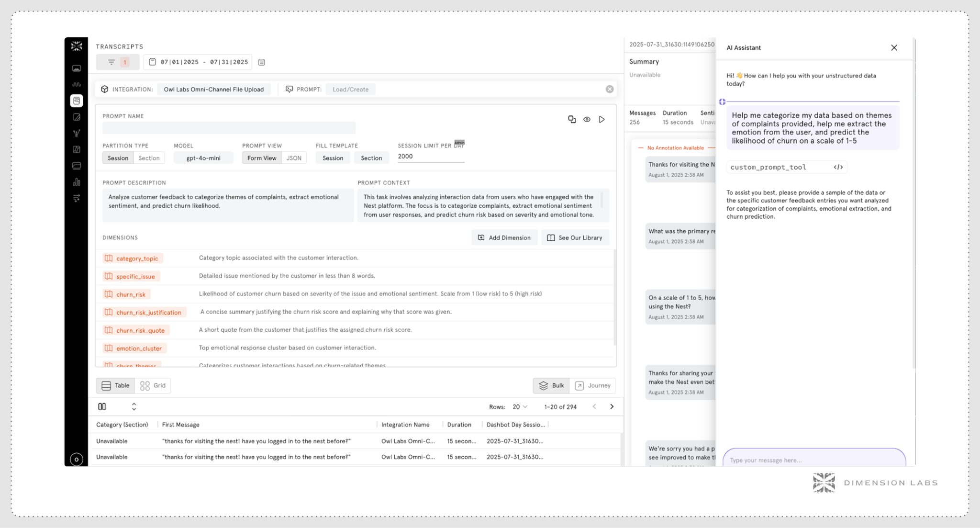Click the bar chart sidebar icon
Screen dimensions: 980x528
[x=77, y=182]
